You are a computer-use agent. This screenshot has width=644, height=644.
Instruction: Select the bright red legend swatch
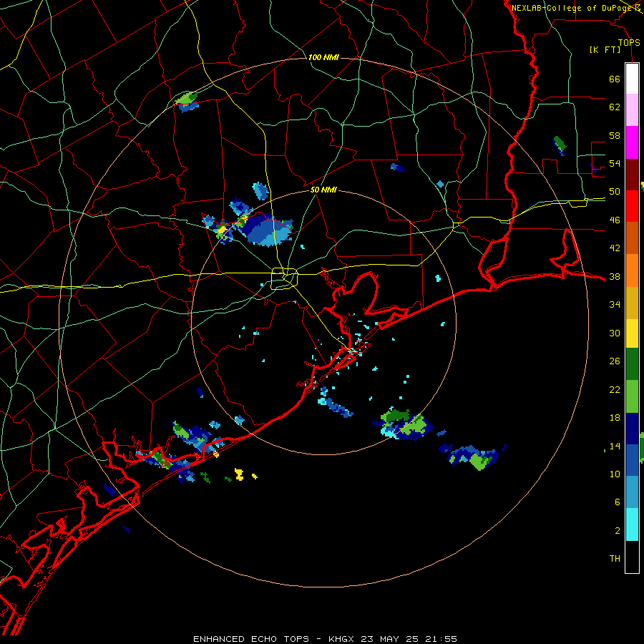[632, 206]
